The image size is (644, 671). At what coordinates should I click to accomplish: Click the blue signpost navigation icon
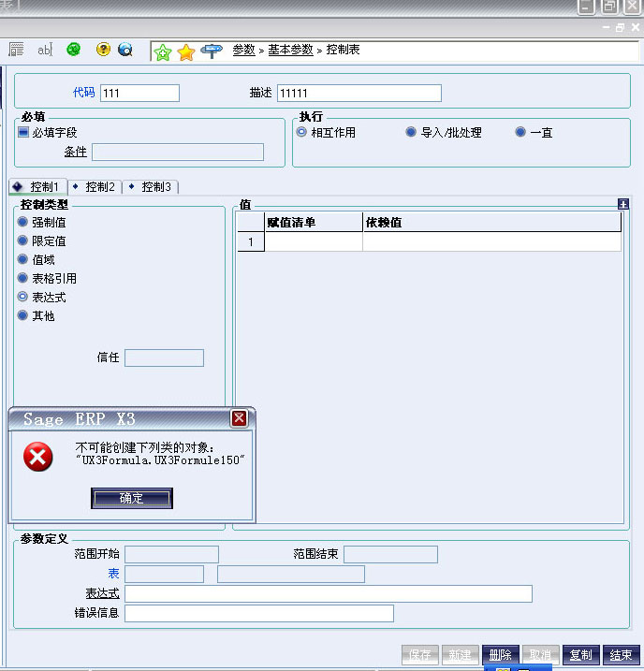[x=213, y=51]
